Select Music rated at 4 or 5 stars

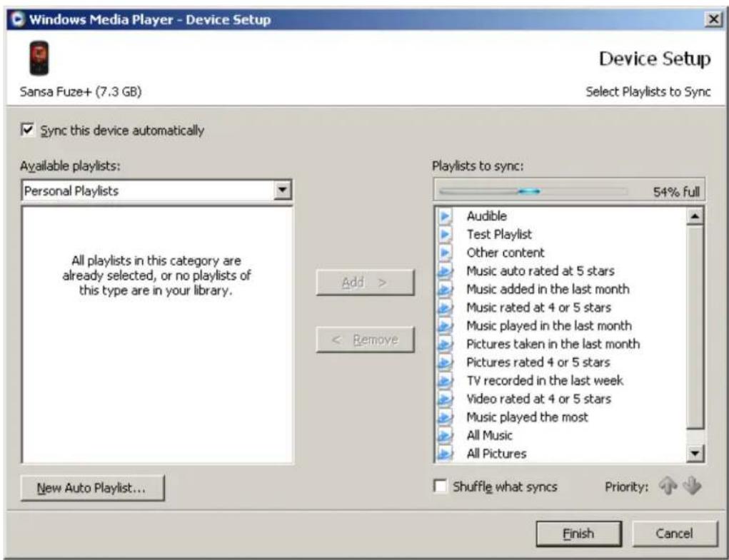pos(539,307)
